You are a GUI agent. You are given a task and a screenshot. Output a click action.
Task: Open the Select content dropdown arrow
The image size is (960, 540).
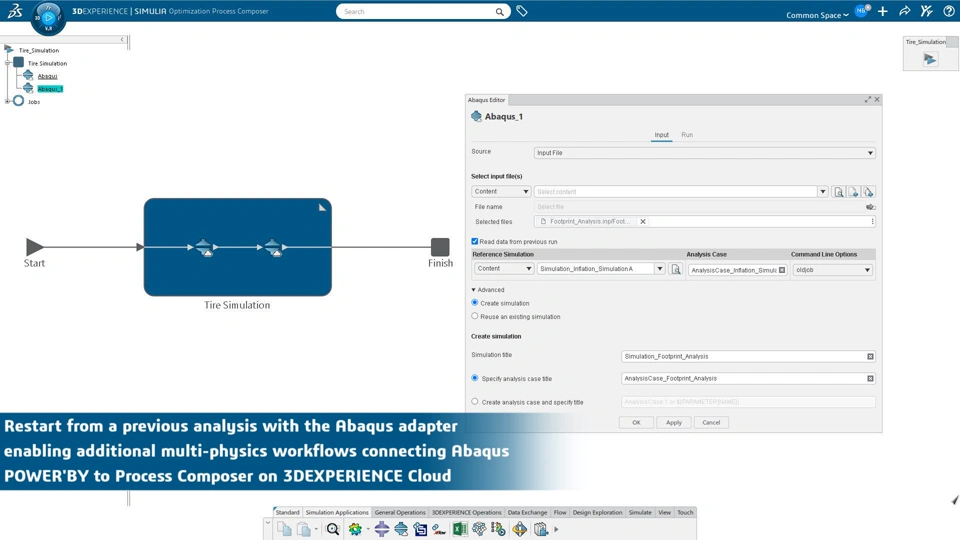(x=823, y=192)
